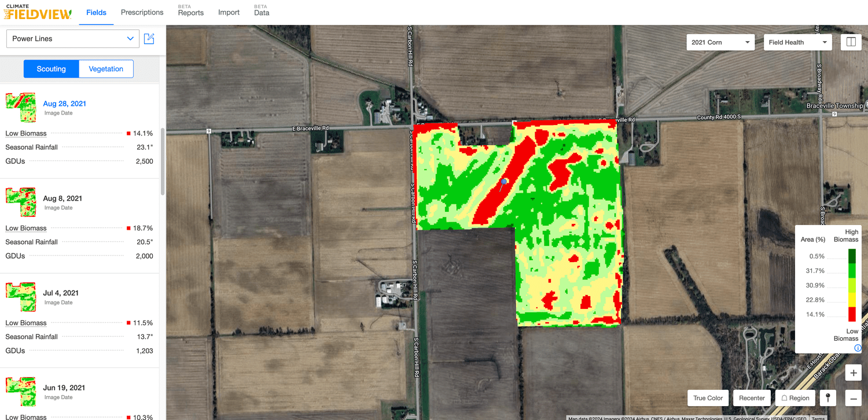Open the Import tab
This screenshot has height=420, width=868.
pos(229,13)
